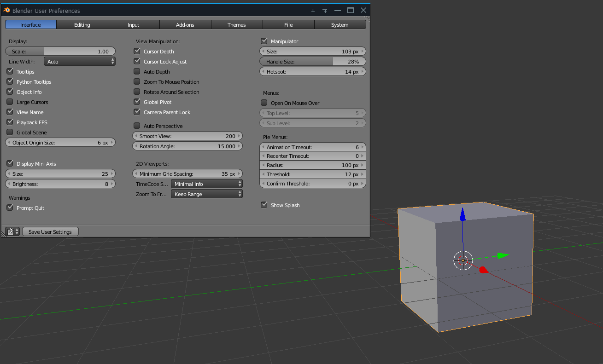Switch to the Editing tab
Screen dimensions: 603x364
(82, 24)
